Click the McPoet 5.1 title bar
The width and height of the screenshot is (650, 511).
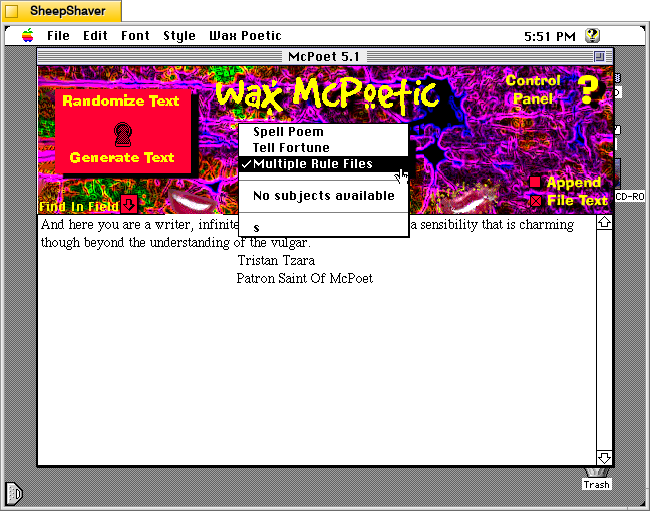point(324,56)
